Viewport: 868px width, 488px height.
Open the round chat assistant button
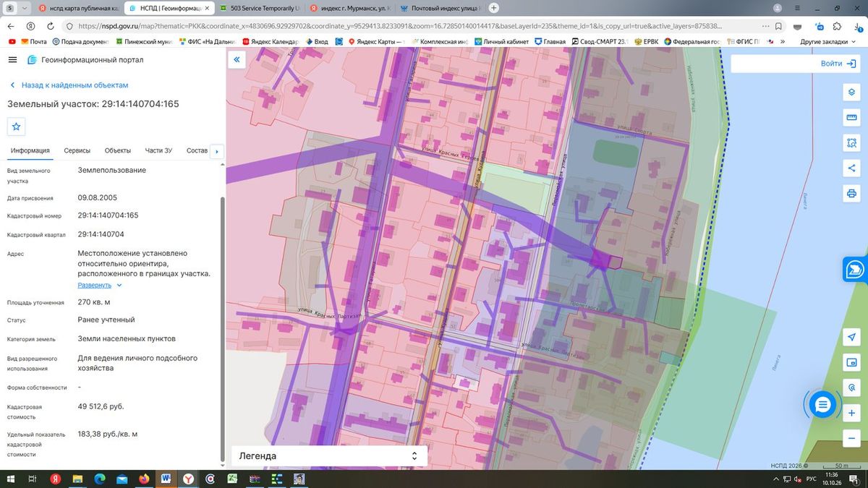tap(822, 405)
